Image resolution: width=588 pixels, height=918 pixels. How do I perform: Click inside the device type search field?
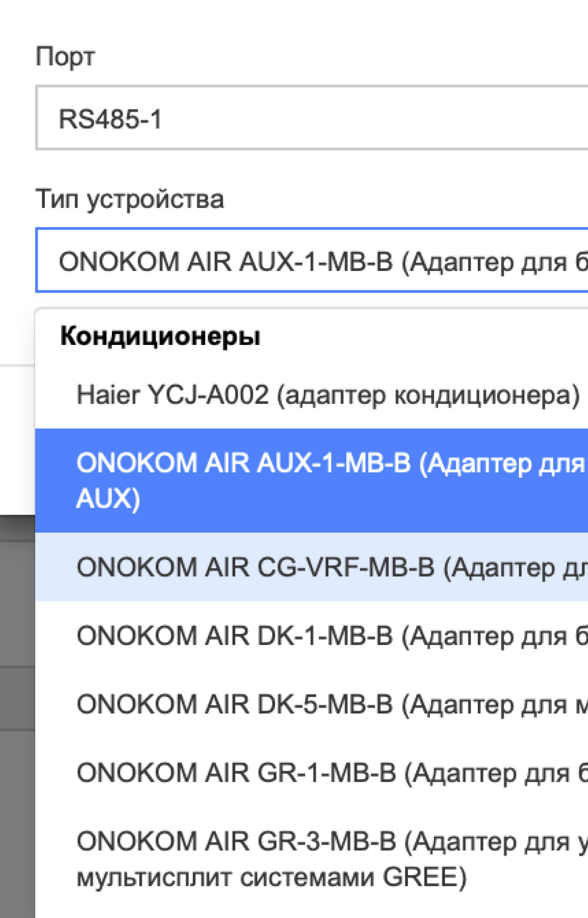(313, 261)
